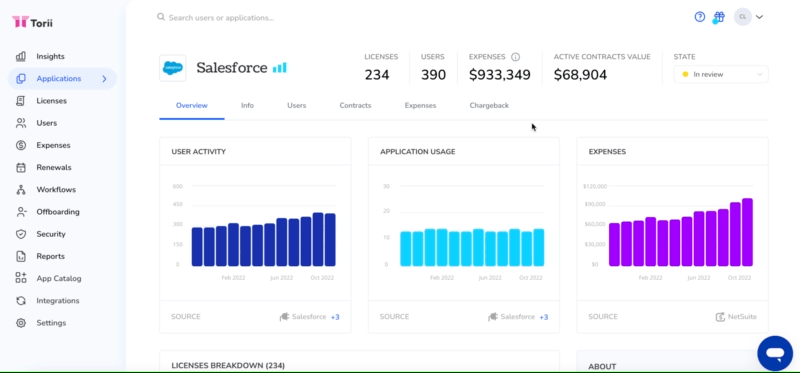
Task: Click the Salesforce cloud logo
Action: [x=172, y=68]
